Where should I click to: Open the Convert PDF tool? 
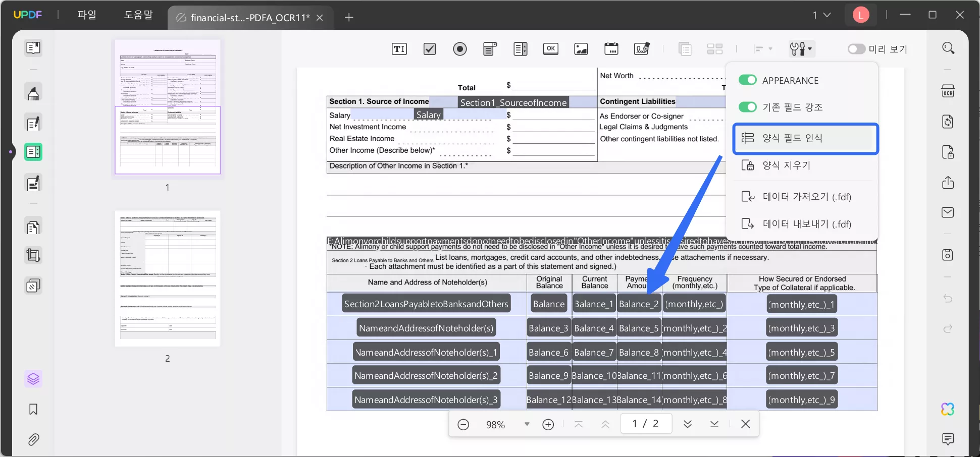pyautogui.click(x=948, y=122)
